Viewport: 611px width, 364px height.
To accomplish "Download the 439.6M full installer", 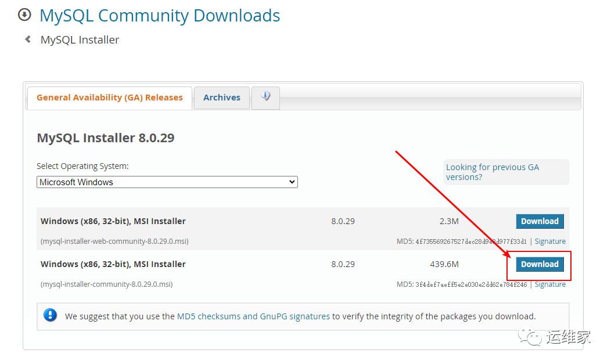I will click(540, 264).
